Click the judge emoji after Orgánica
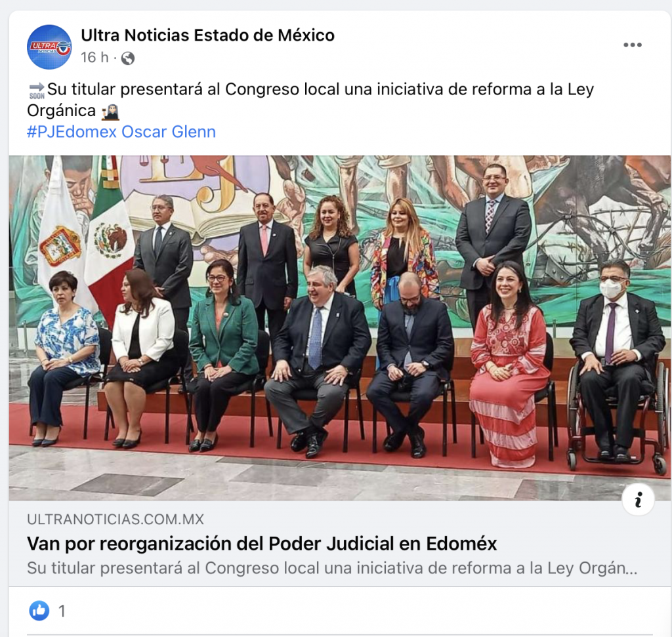 pyautogui.click(x=110, y=112)
